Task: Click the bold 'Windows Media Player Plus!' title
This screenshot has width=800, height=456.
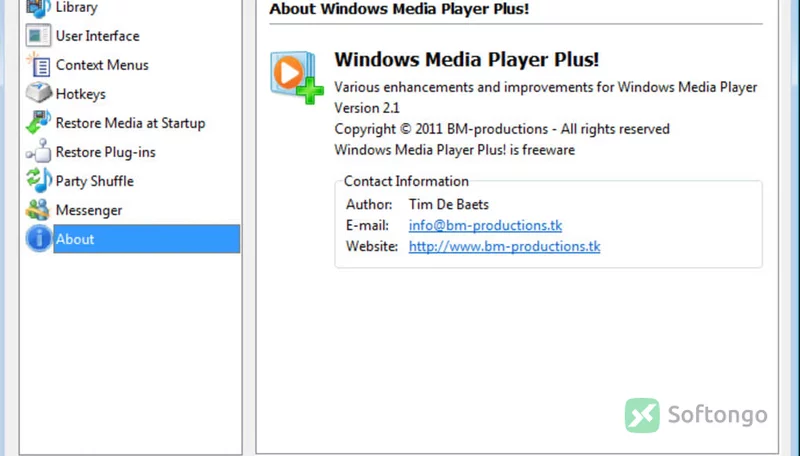Action: 466,60
